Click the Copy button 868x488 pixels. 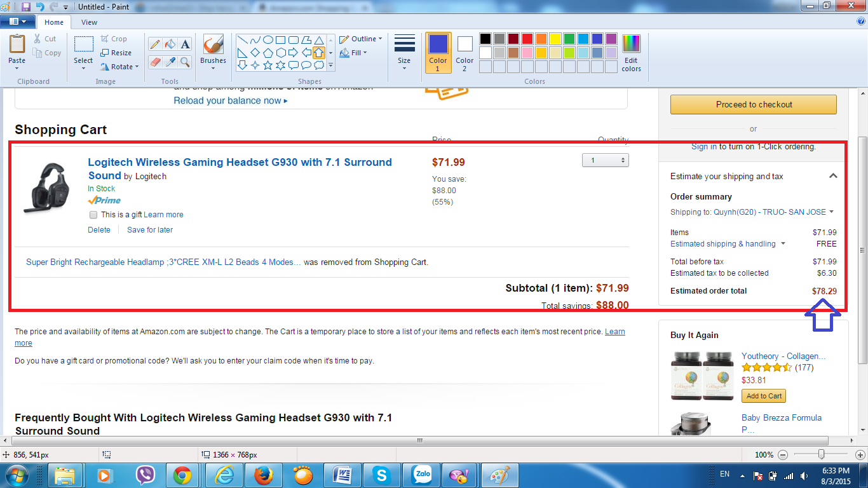pos(47,53)
